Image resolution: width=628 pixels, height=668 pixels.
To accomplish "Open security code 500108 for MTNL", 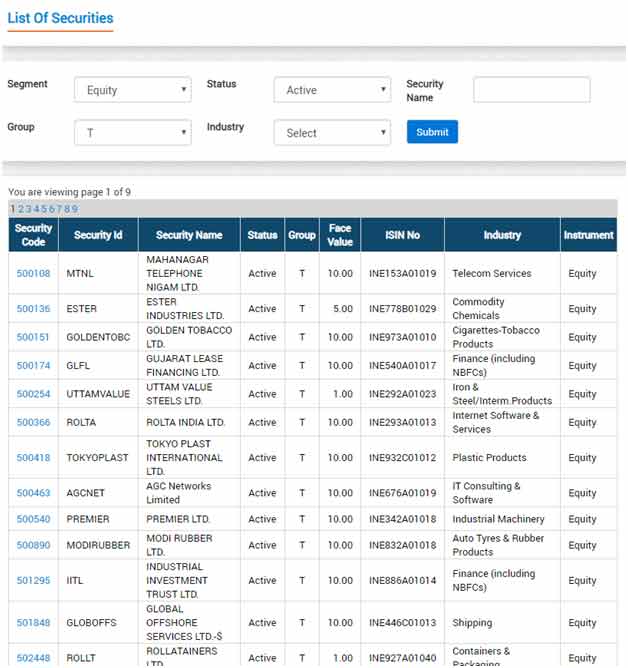I will (x=33, y=273).
